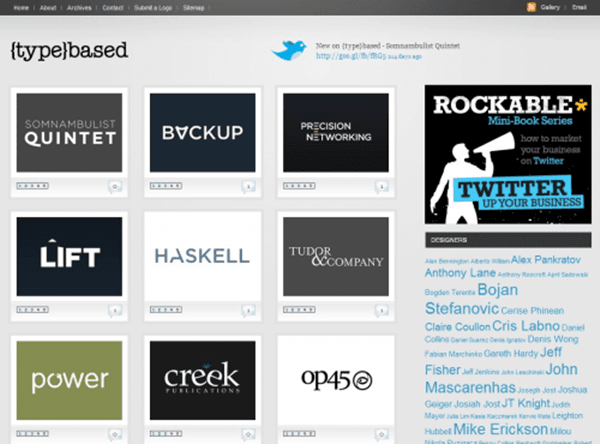This screenshot has height=444, width=600.
Task: Click the Gallery feed link
Action: tap(550, 7)
